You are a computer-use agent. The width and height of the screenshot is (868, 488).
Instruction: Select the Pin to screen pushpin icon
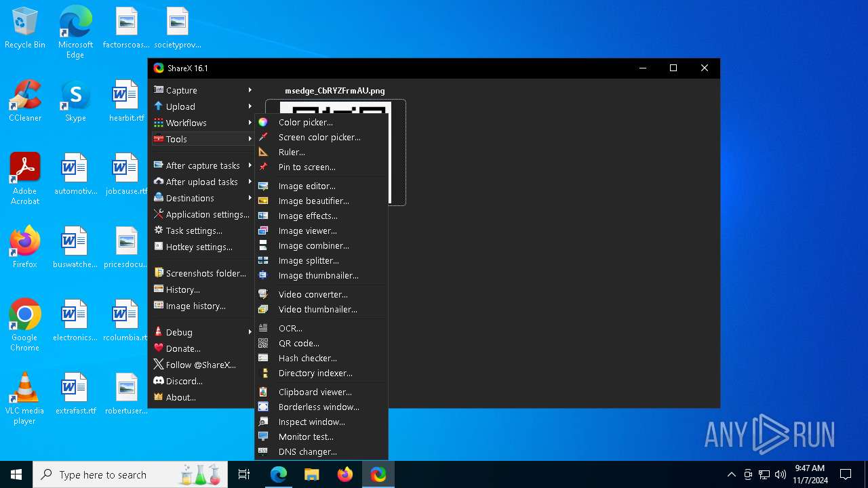pos(263,167)
